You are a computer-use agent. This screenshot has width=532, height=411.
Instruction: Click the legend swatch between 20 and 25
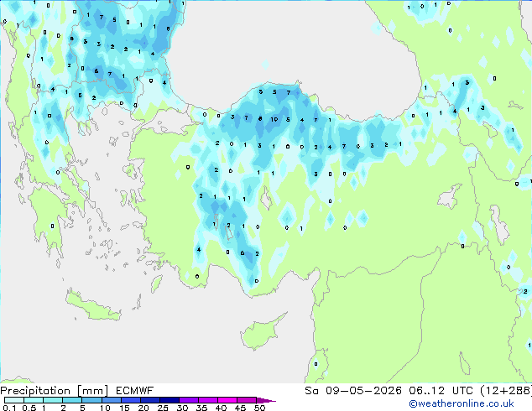[x=150, y=400]
